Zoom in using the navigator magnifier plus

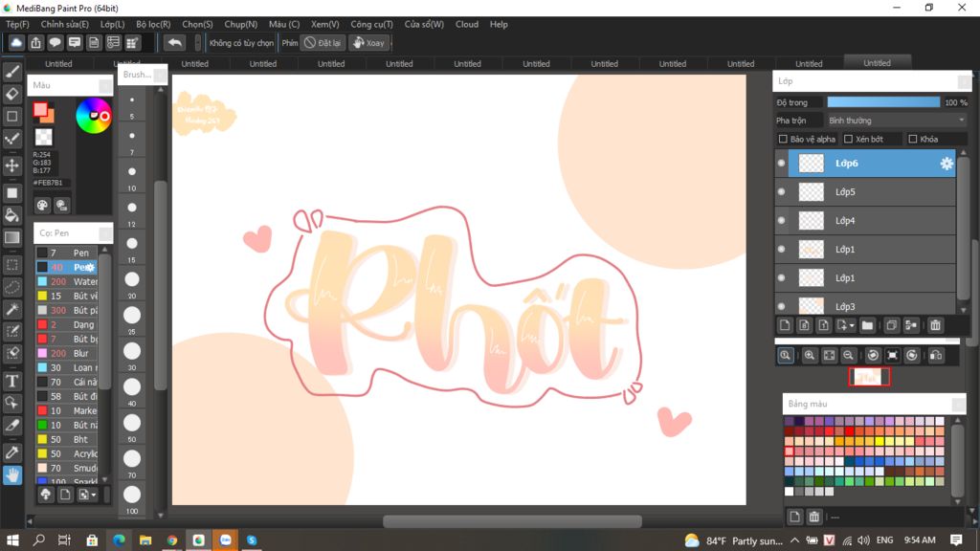810,356
